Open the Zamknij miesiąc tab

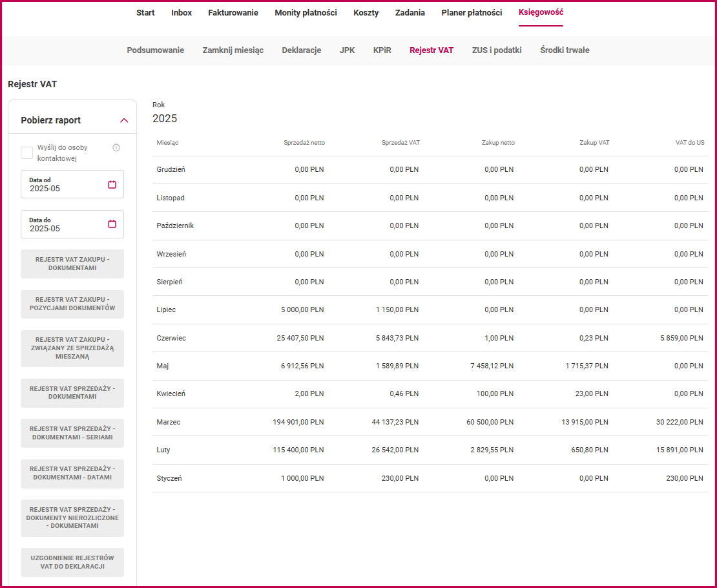(x=233, y=50)
